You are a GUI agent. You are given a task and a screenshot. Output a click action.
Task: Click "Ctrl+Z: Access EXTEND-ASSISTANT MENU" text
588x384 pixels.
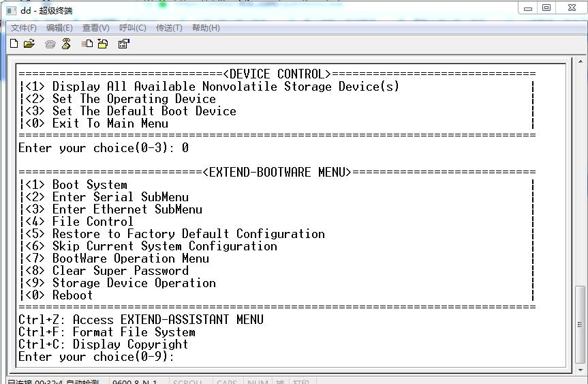click(141, 320)
